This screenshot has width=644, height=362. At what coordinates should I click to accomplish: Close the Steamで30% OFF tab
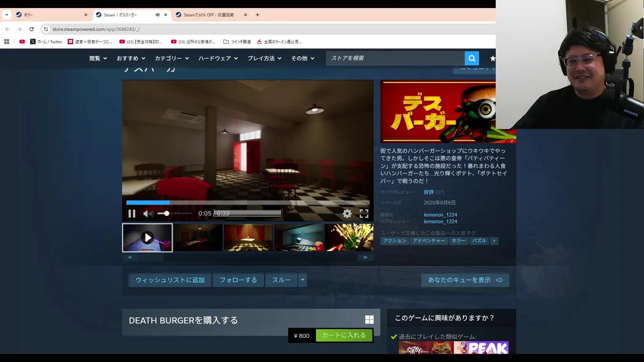coord(246,15)
